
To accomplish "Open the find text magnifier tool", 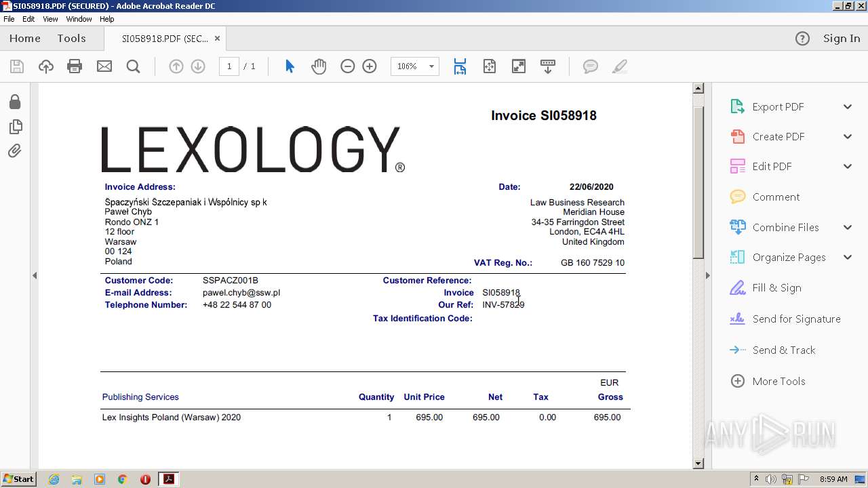I will tap(133, 66).
